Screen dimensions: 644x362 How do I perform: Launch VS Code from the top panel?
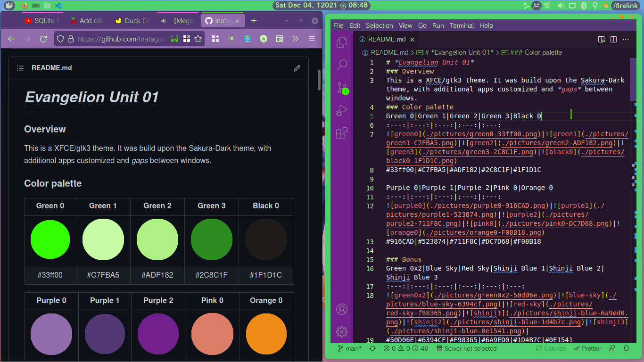pos(58,6)
